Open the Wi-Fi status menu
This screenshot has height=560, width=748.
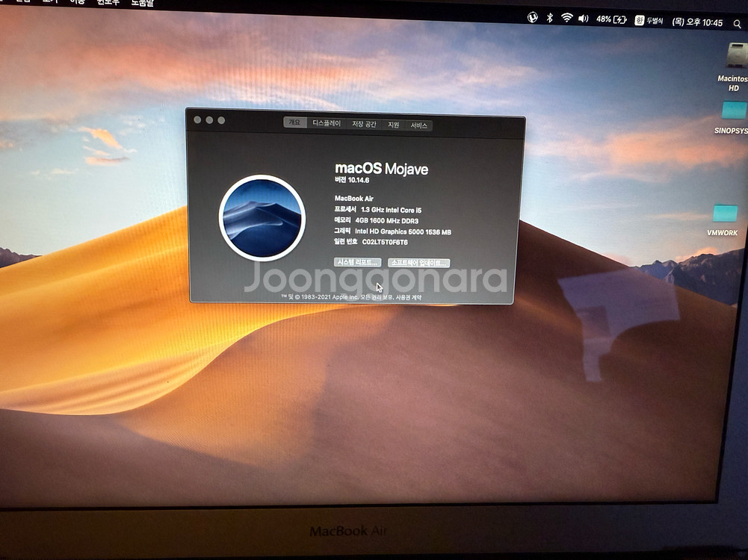click(x=566, y=18)
